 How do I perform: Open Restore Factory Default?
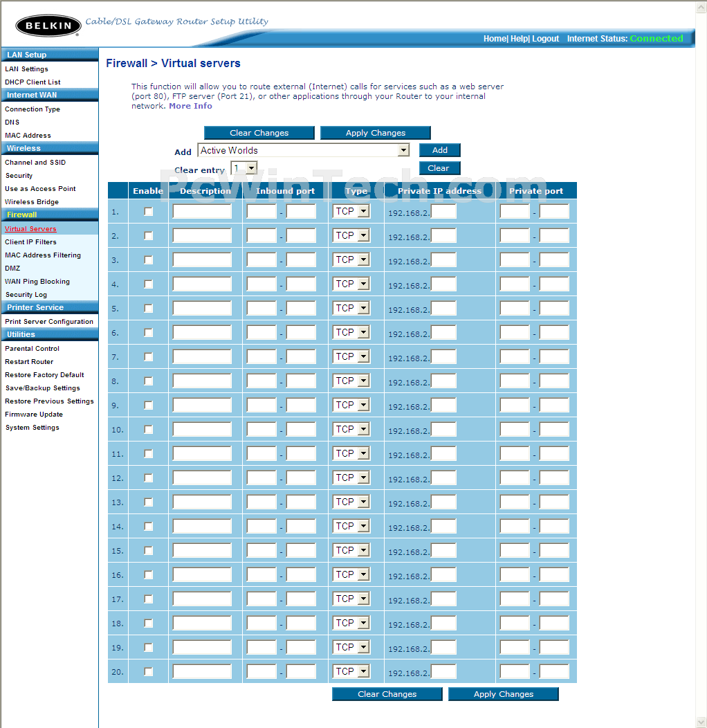point(44,375)
